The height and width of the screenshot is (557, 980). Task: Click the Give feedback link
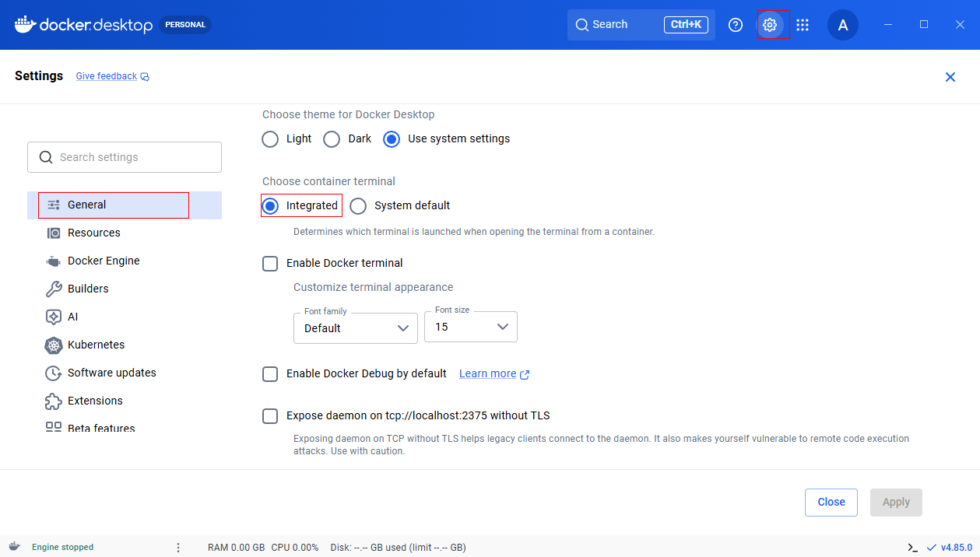pos(107,76)
